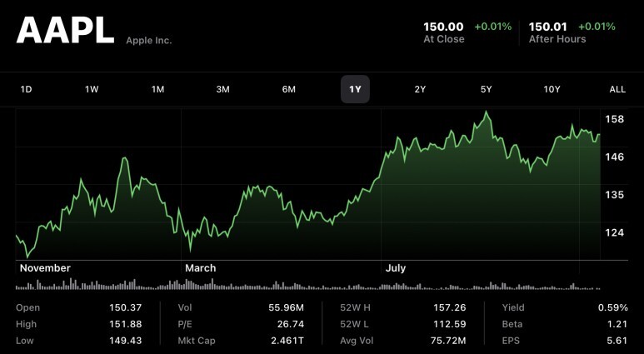Screen dimensions: 644x354
Task: Click the 52W H label
Action: click(x=355, y=307)
